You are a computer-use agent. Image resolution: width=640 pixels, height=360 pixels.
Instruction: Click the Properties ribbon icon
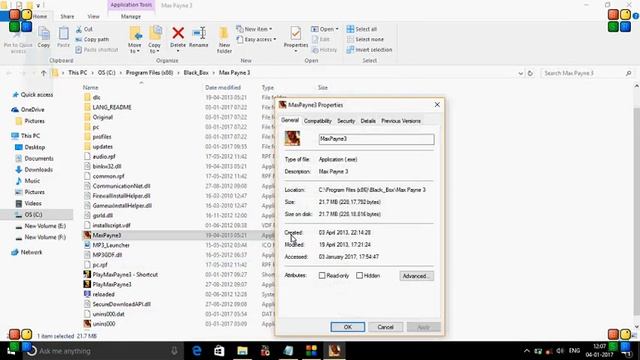(x=296, y=33)
